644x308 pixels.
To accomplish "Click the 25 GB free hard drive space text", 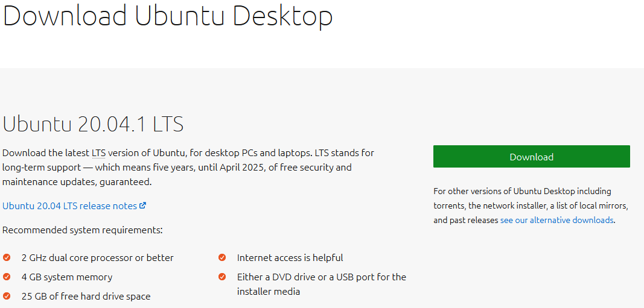I will click(86, 297).
